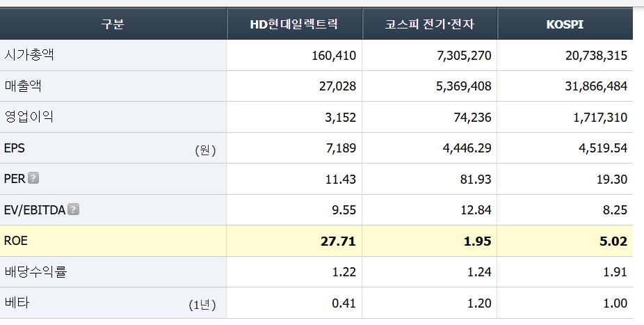Select EV/EBITDA value 9.55

point(344,210)
